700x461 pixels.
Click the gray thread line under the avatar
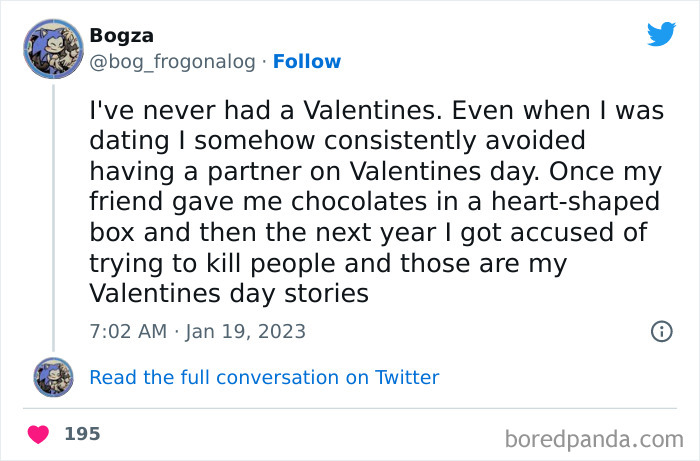(x=53, y=220)
